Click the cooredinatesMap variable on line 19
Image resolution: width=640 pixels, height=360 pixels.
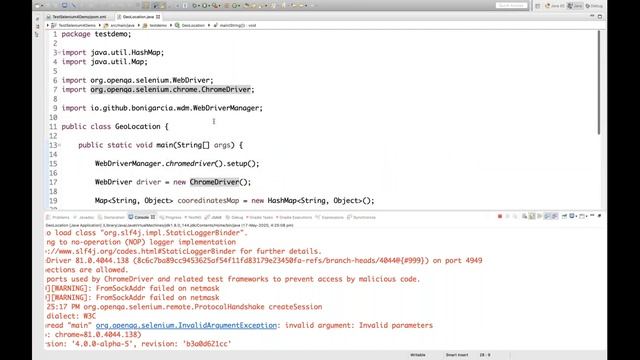pyautogui.click(x=208, y=201)
